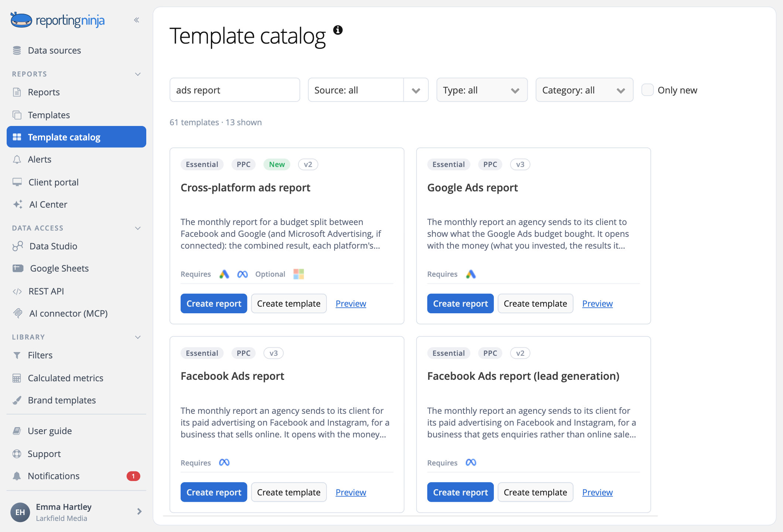
Task: Create report from Google Ads report
Action: [x=460, y=303]
